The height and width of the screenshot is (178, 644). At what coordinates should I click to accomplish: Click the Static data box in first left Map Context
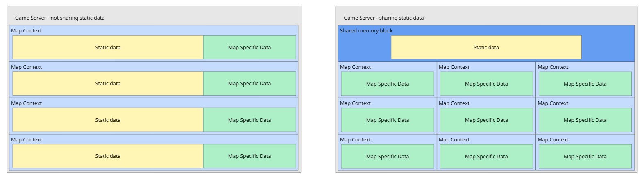click(x=108, y=48)
